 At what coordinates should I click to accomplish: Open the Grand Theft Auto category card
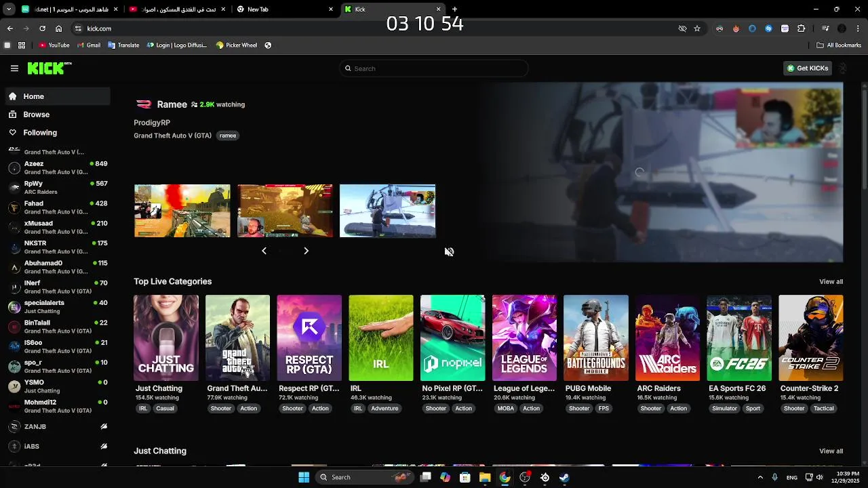tap(237, 338)
